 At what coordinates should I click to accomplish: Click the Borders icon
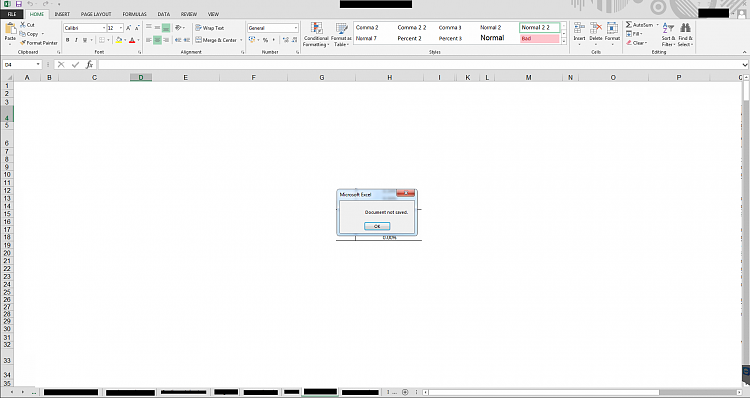pos(101,40)
